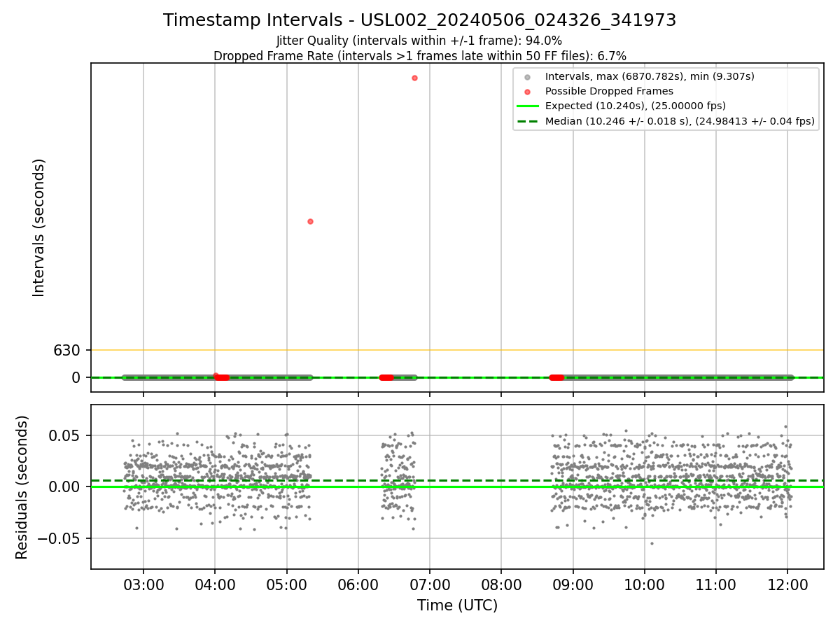Click the '03:00' time tick label
840x630 pixels.
[x=143, y=584]
